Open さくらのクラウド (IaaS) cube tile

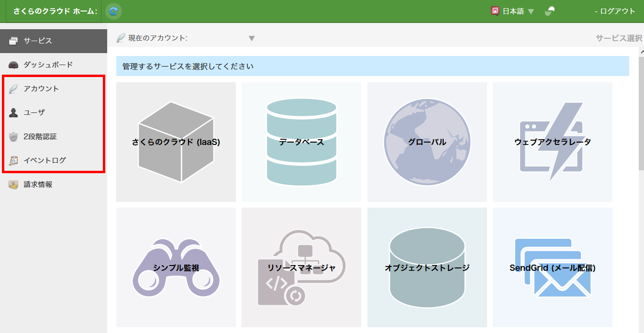point(176,142)
